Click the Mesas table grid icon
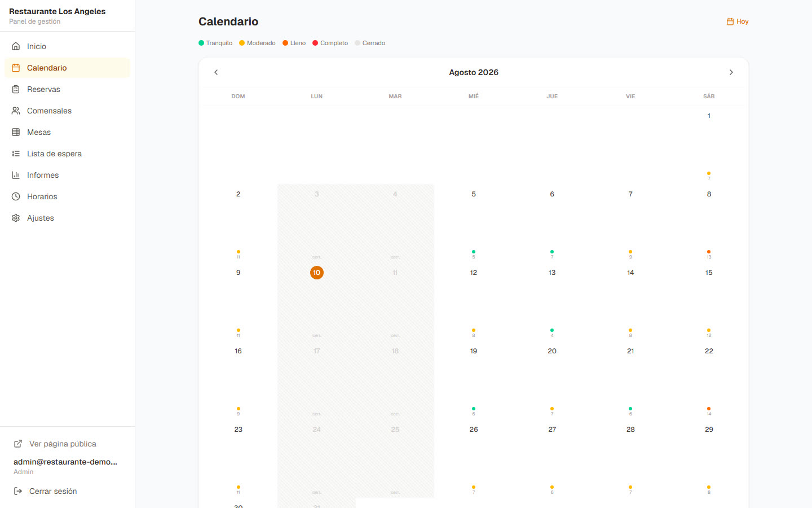Image resolution: width=812 pixels, height=508 pixels. point(16,132)
